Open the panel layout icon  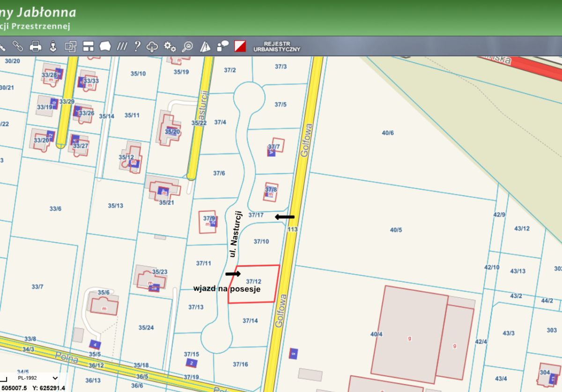tap(89, 46)
